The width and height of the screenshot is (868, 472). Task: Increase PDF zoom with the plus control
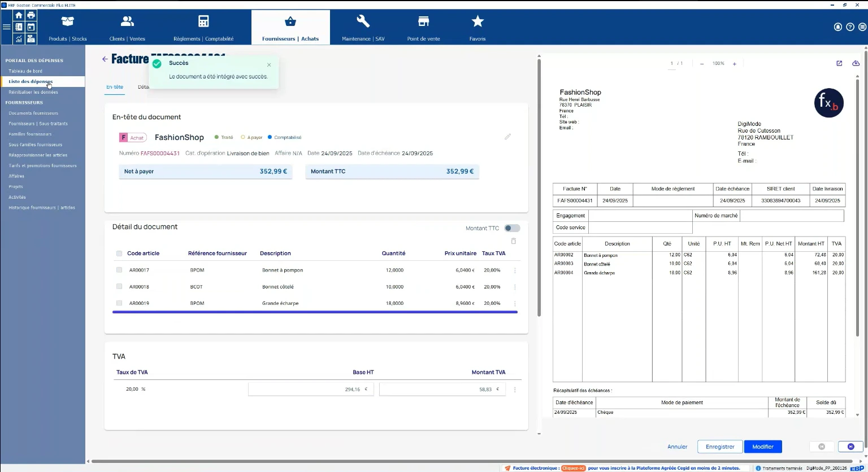click(x=734, y=63)
